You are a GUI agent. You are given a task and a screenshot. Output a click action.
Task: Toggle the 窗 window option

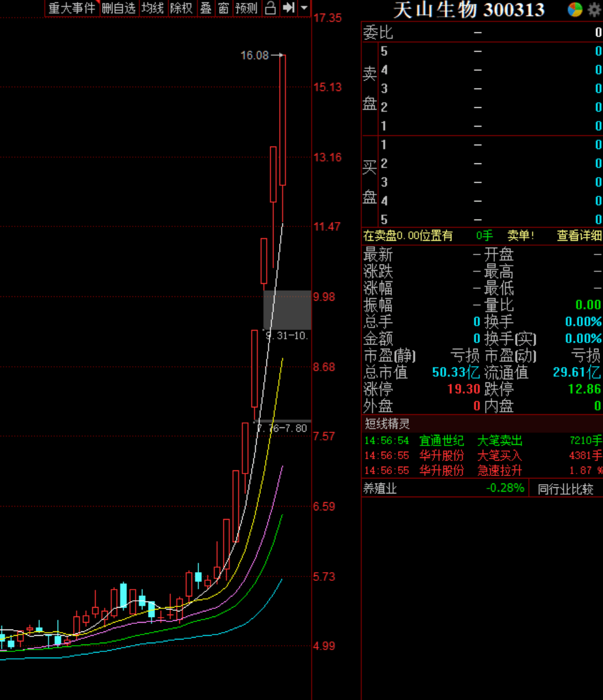[223, 8]
